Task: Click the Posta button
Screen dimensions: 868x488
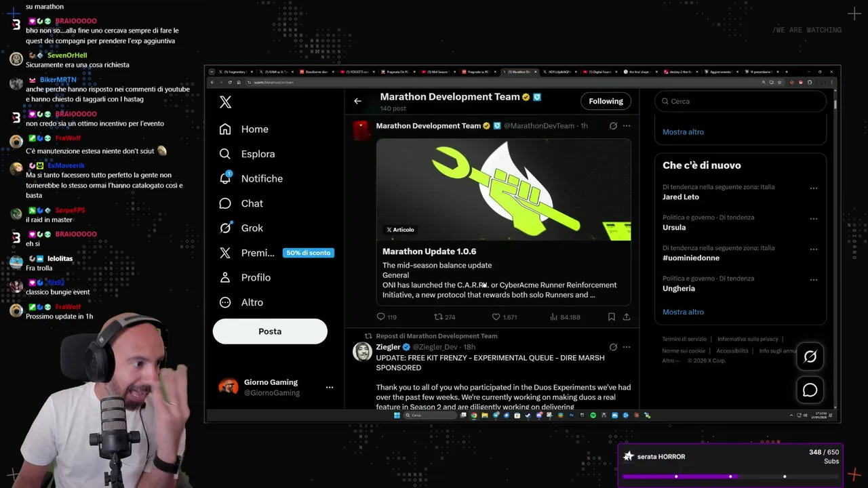Action: coord(270,331)
